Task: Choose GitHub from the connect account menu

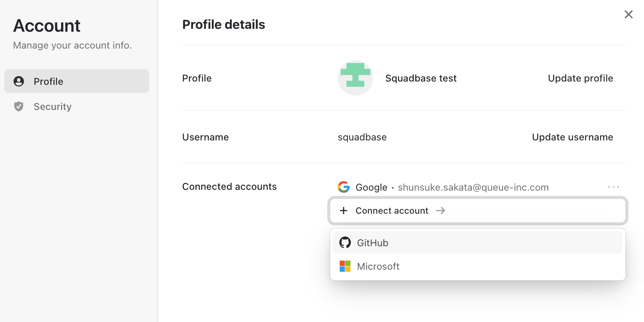Action: 372,243
